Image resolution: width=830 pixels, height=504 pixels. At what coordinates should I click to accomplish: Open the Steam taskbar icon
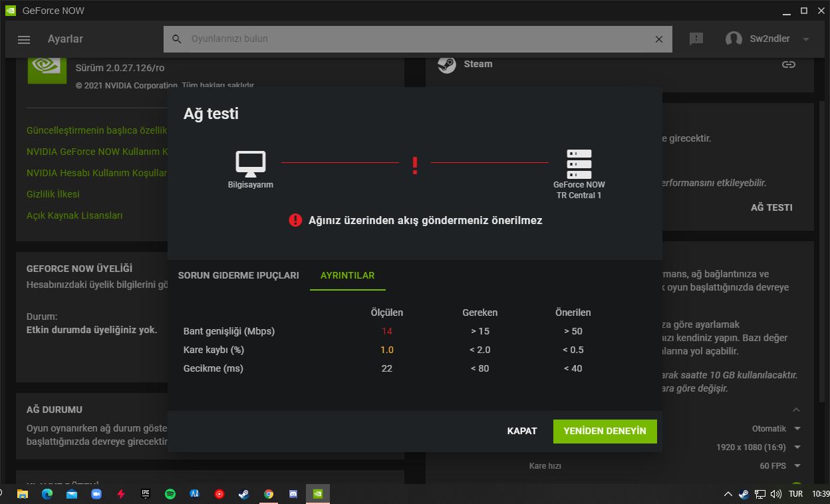click(x=244, y=494)
